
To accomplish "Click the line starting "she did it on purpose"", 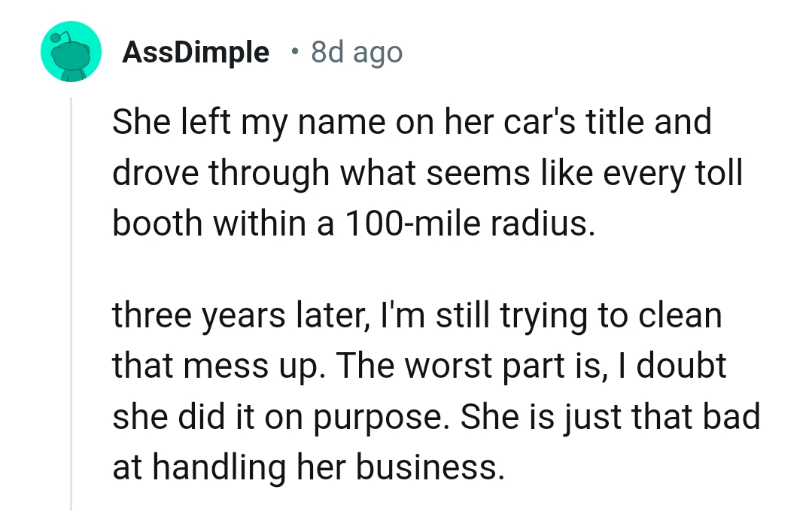I will point(436,416).
